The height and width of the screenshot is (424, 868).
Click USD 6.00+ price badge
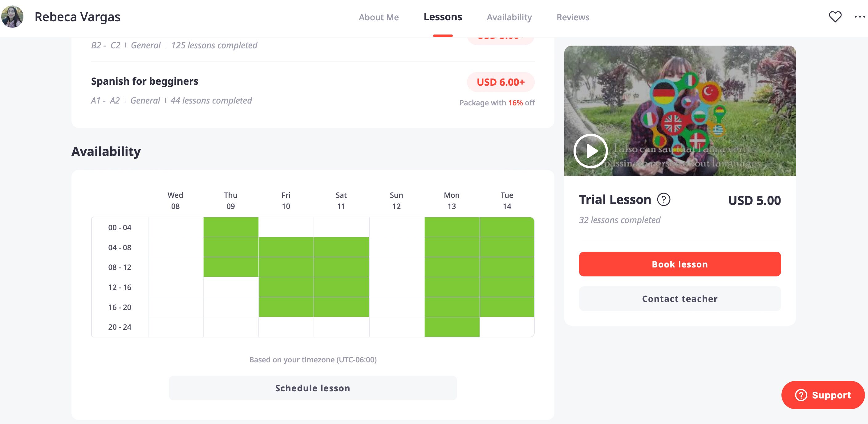[501, 82]
